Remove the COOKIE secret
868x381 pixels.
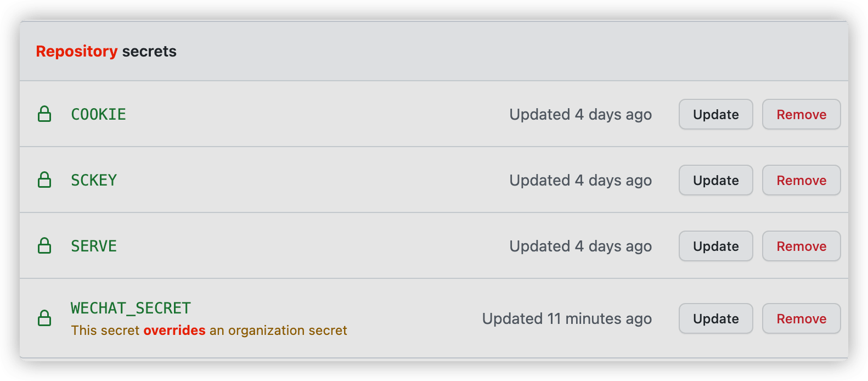click(x=802, y=114)
